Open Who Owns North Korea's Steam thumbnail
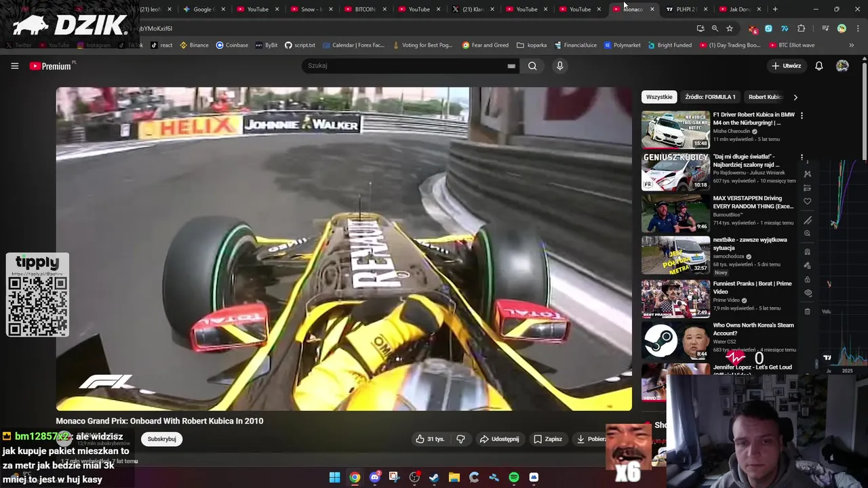The width and height of the screenshot is (868, 488). point(675,340)
